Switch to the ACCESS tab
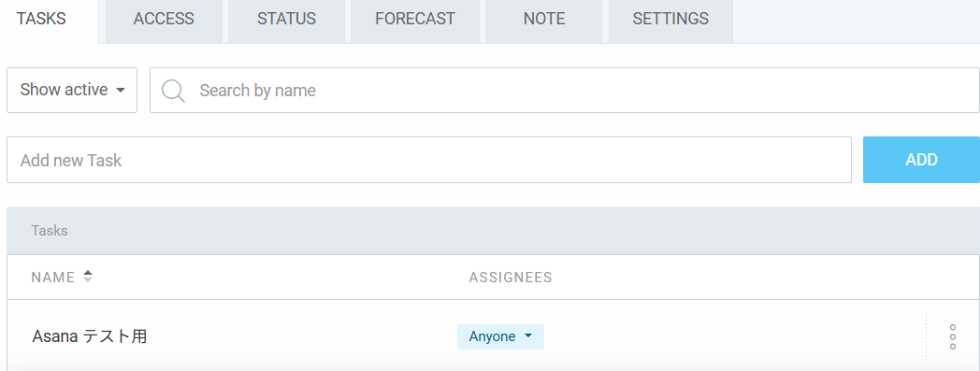Image resolution: width=980 pixels, height=371 pixels. [x=164, y=19]
